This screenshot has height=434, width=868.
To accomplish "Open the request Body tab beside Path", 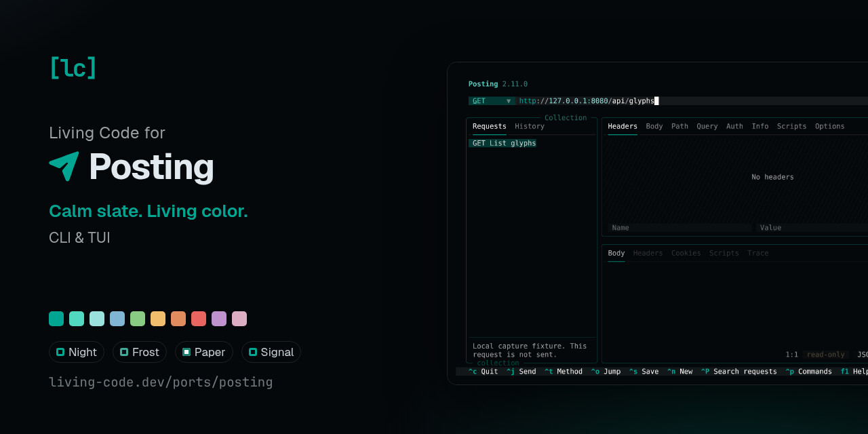I will [654, 126].
